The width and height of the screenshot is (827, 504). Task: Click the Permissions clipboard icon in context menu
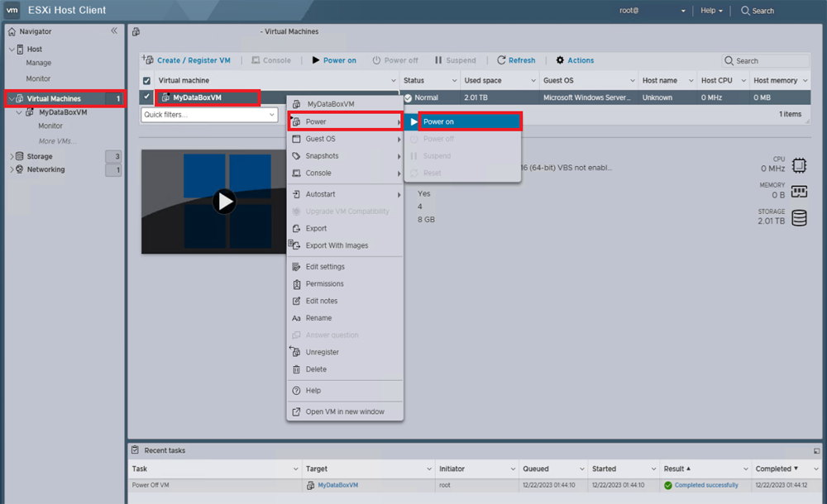pos(296,284)
